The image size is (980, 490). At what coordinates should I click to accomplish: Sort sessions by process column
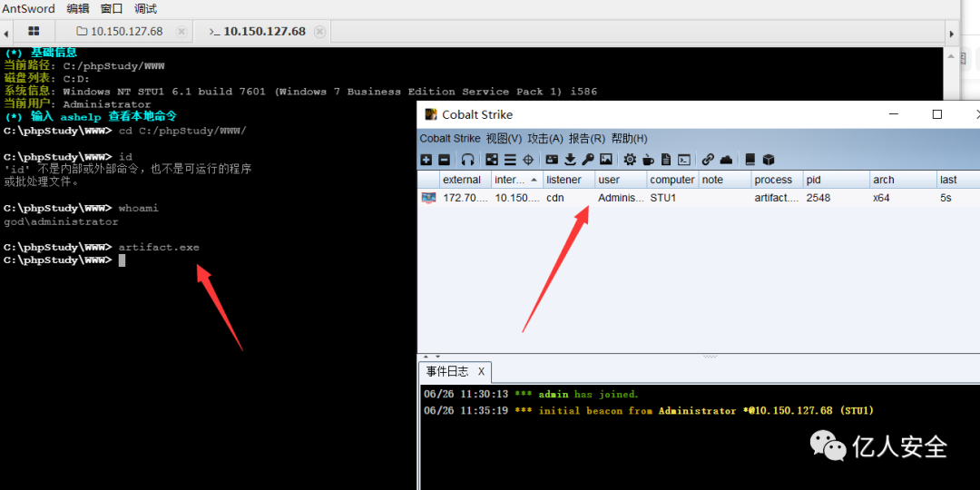pos(777,180)
